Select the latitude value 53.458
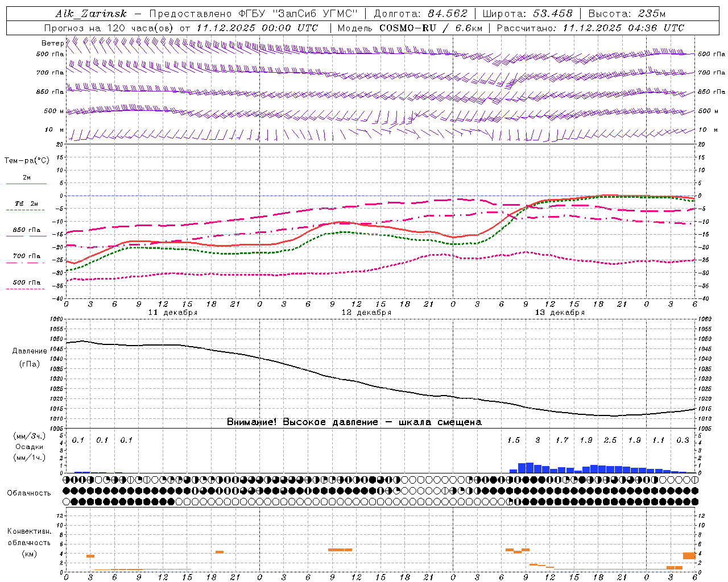The width and height of the screenshot is (728, 582). (x=553, y=14)
